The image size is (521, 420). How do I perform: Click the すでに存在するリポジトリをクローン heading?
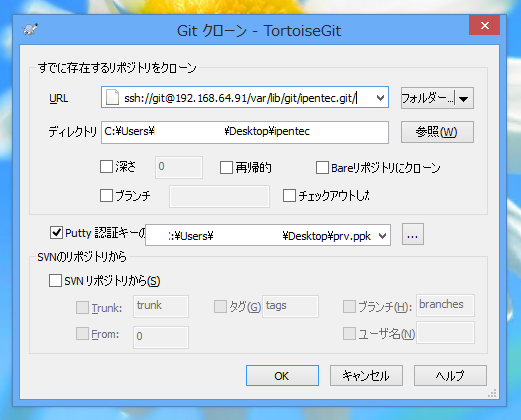[x=117, y=68]
